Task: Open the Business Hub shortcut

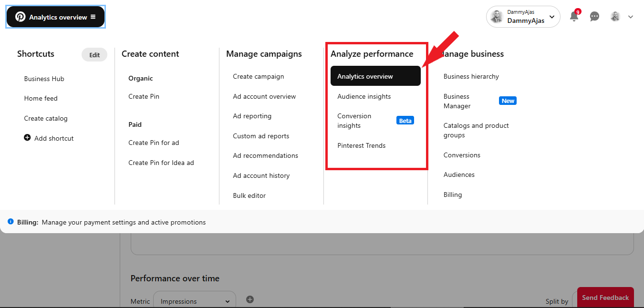Action: point(44,79)
